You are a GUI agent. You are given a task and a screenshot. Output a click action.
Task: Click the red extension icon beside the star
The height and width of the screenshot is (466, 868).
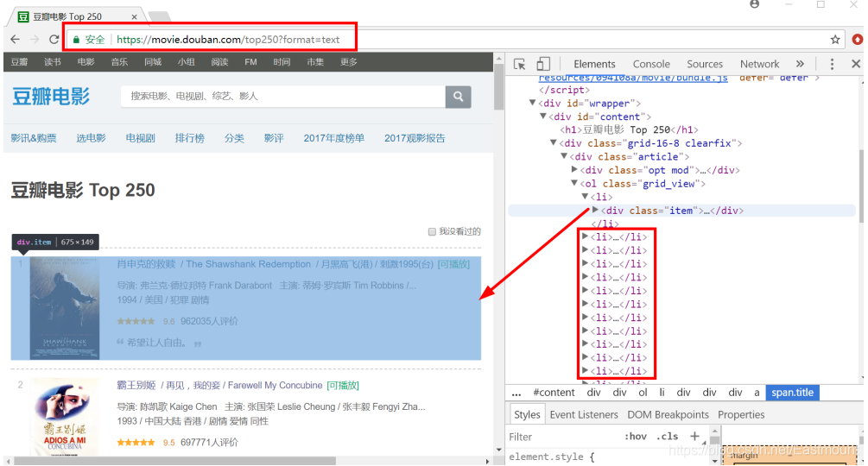point(858,39)
